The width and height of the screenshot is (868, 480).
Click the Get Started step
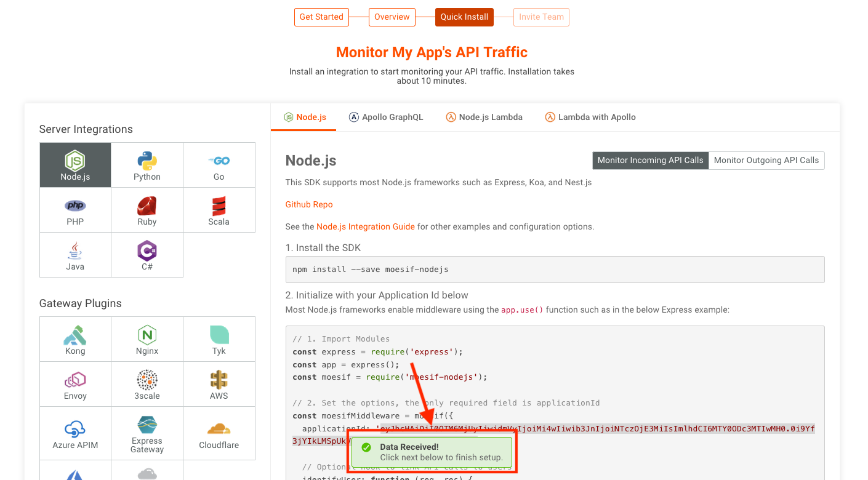(321, 17)
